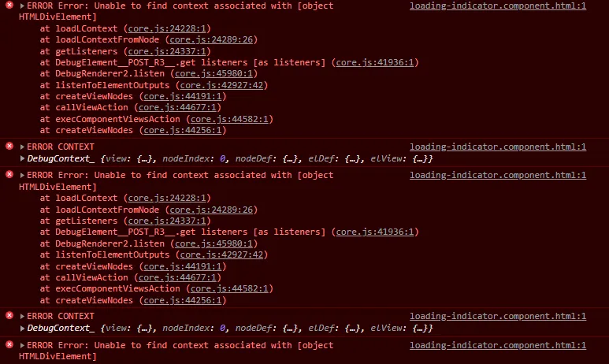
Task: Expand the first ERROR Error stack trace arrow
Action: (22, 6)
